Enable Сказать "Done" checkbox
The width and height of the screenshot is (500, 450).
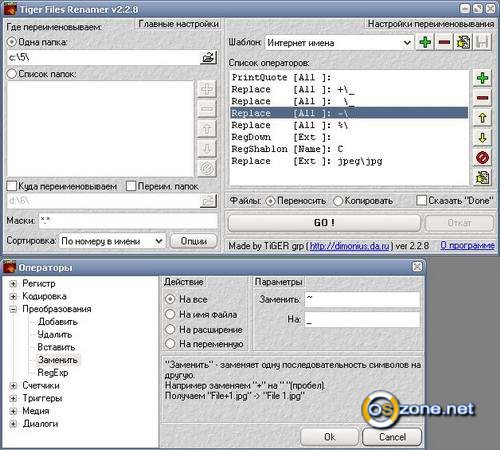pos(421,200)
